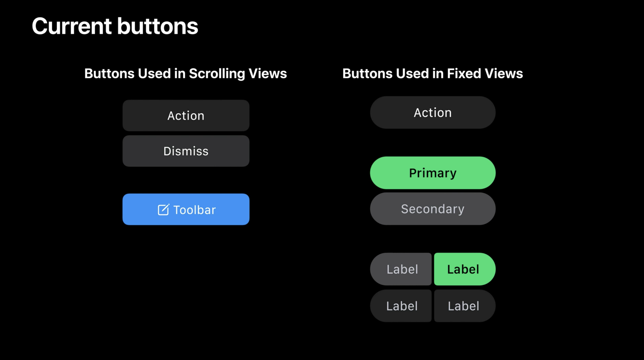
Task: Click the "Buttons Used in Scrolling Views" heading
Action: coord(185,73)
